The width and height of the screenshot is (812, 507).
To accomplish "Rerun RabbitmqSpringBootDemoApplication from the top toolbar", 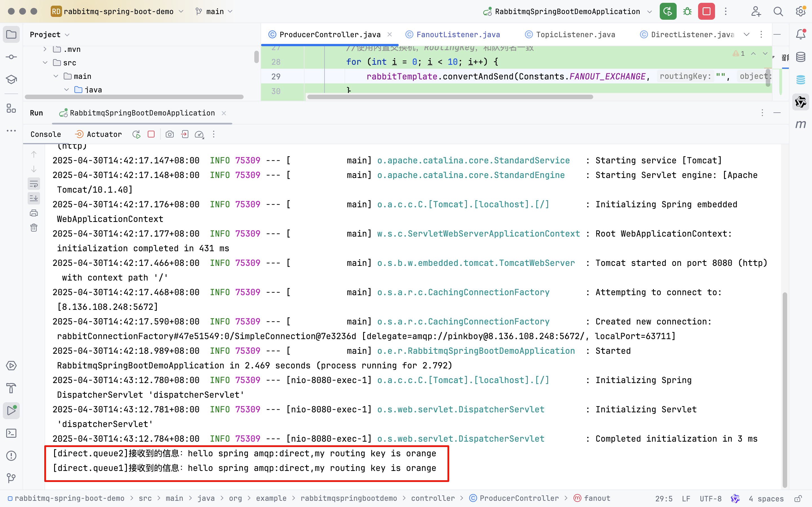I will pos(668,11).
